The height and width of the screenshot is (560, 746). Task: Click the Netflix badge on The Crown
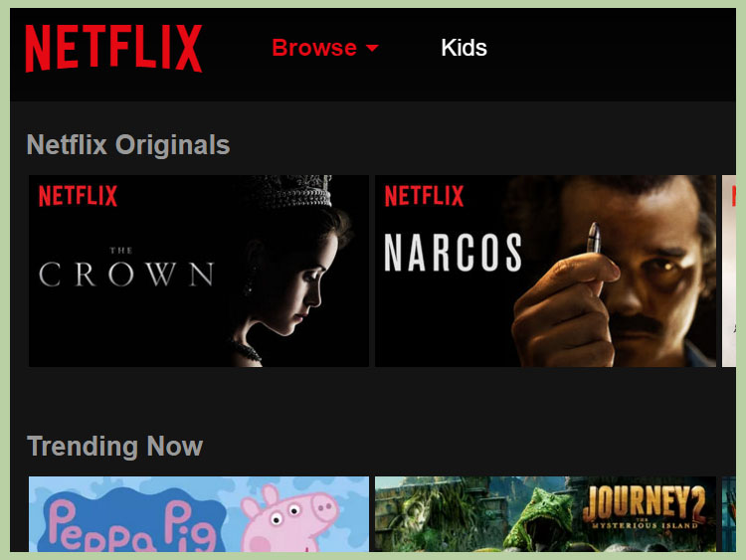(x=78, y=196)
